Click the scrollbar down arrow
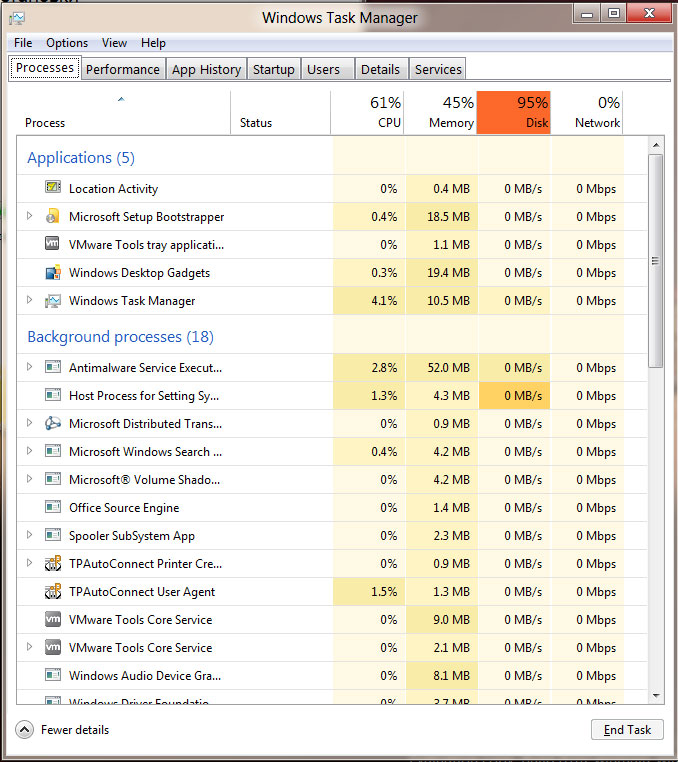 tap(656, 696)
